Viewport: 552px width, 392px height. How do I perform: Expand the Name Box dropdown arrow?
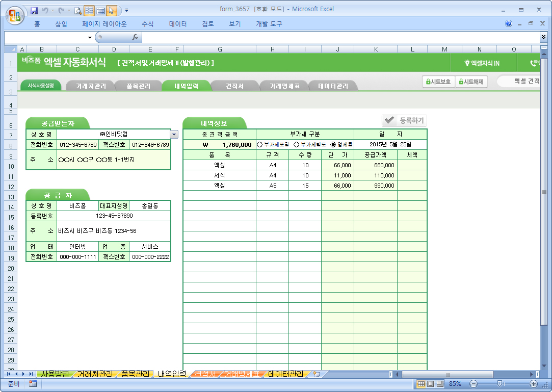click(x=90, y=37)
